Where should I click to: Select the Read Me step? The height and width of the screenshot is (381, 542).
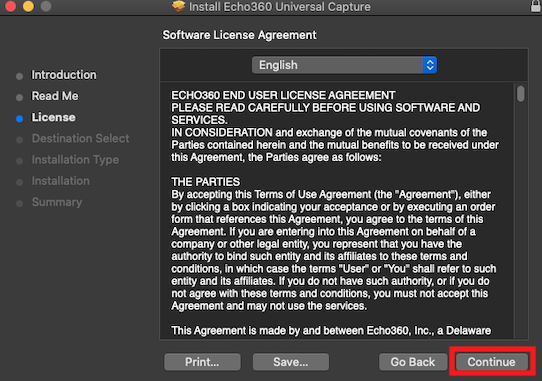tap(55, 96)
